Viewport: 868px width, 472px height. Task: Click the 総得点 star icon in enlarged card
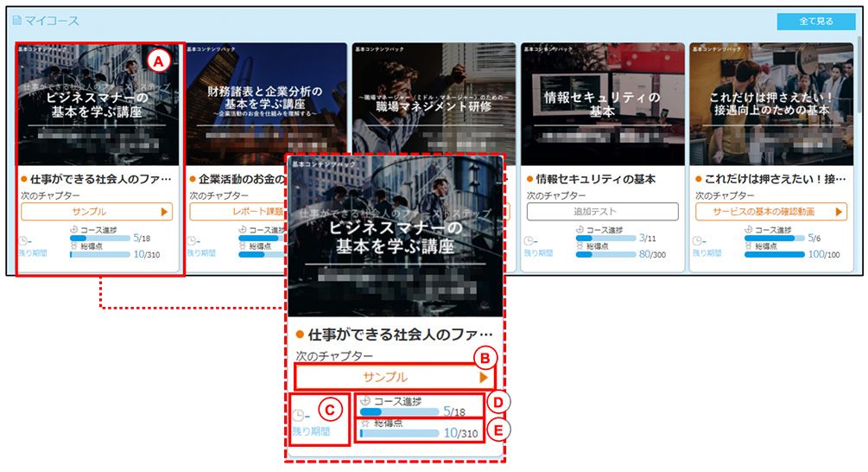click(x=365, y=424)
